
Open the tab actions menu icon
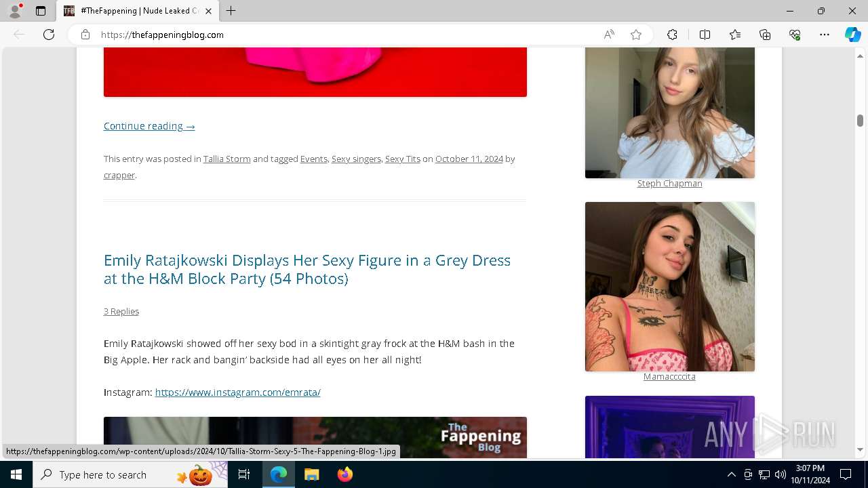(x=41, y=11)
